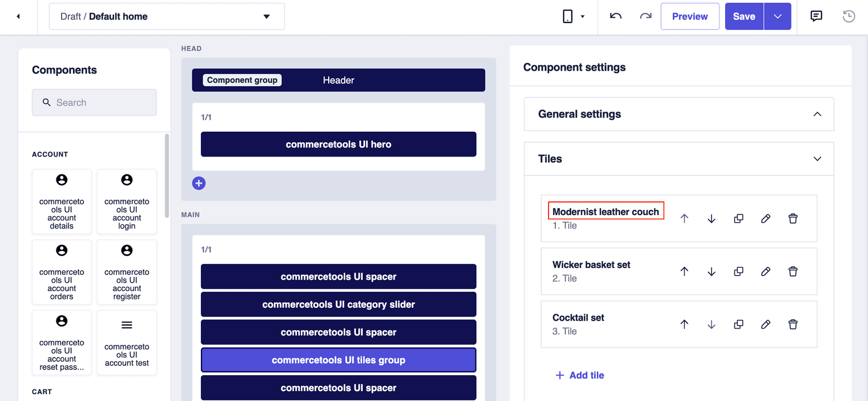The width and height of the screenshot is (868, 401).
Task: Click the Components search field
Action: click(94, 102)
